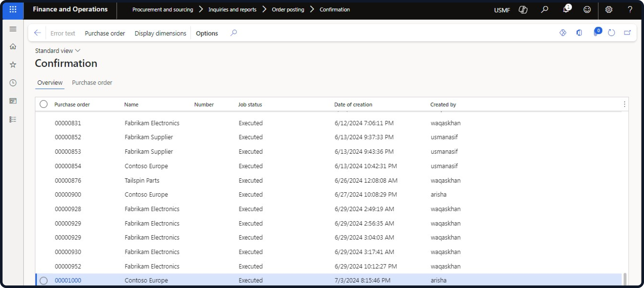This screenshot has width=644, height=288.
Task: Click Order posting breadcrumb
Action: click(x=288, y=10)
